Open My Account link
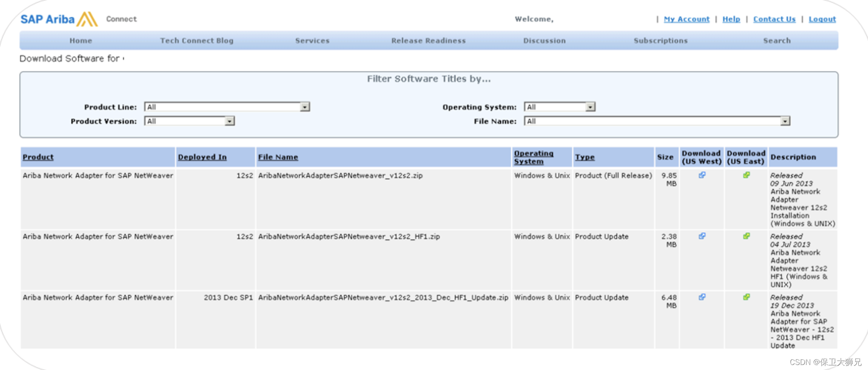The width and height of the screenshot is (868, 370). 687,19
